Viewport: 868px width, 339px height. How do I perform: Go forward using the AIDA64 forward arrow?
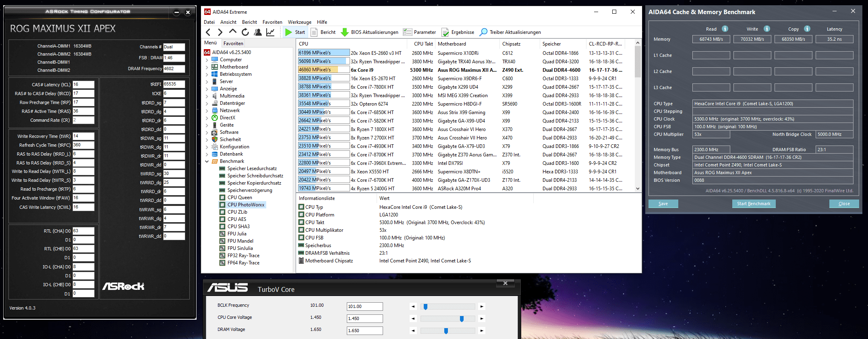[220, 32]
